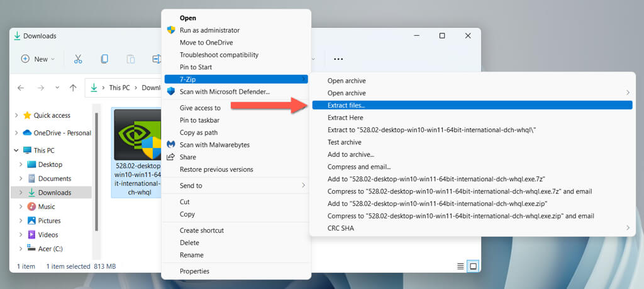Go back with the left arrow
The image size is (644, 289).
point(21,88)
